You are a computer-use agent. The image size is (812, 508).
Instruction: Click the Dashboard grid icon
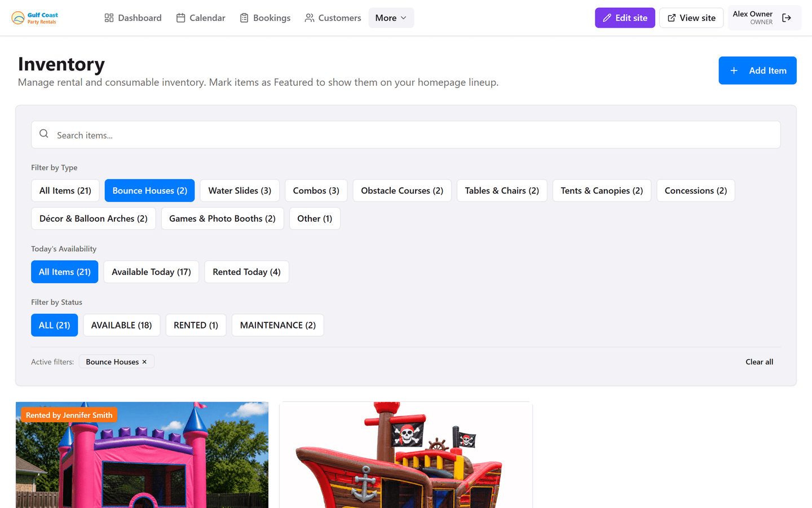point(109,18)
